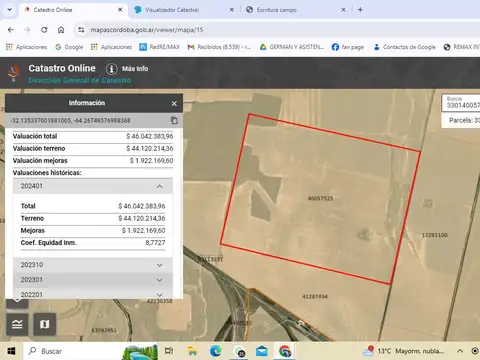The image size is (480, 360).
Task: Open the base map selector icon
Action: 45,324
